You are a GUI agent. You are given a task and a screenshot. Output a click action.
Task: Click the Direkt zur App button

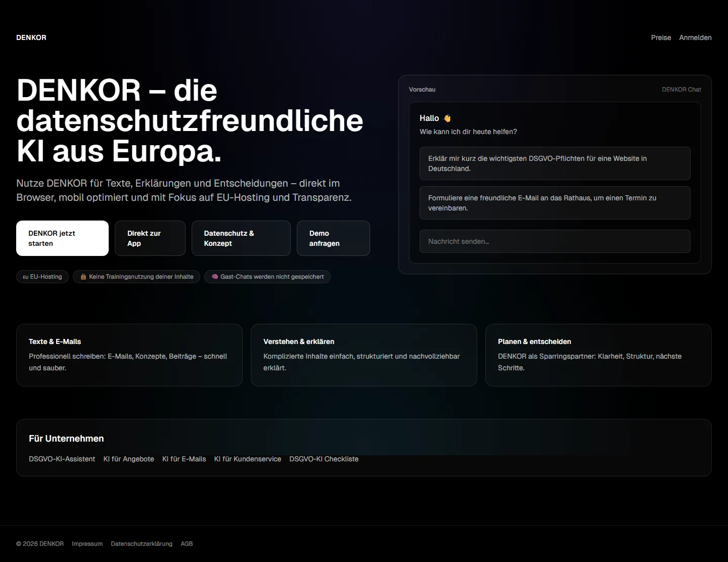click(150, 238)
